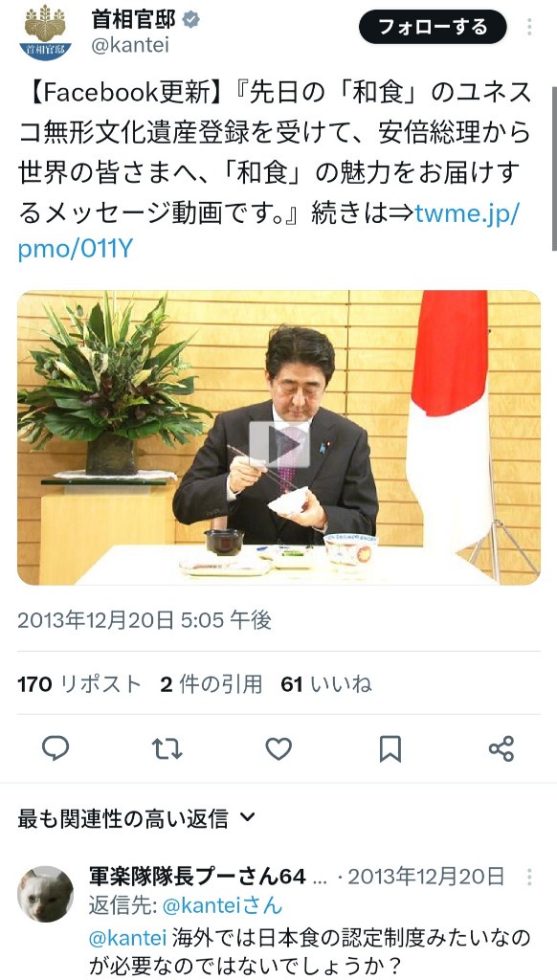Bookmark this post
557x980 pixels.
[390, 748]
